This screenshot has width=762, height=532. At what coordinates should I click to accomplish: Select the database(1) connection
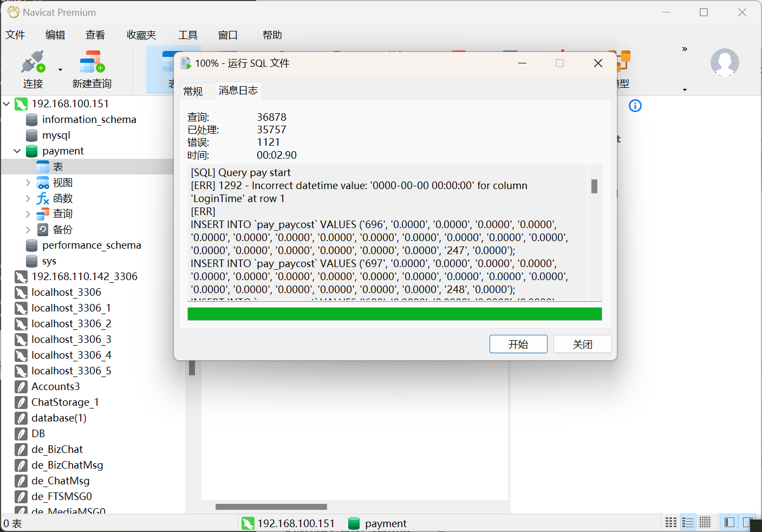coord(58,418)
